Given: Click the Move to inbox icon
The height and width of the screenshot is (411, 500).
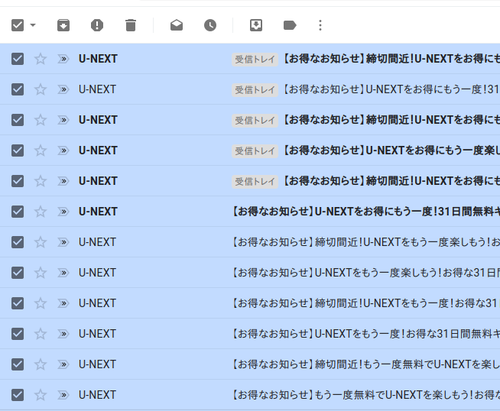Looking at the screenshot, I should (256, 25).
